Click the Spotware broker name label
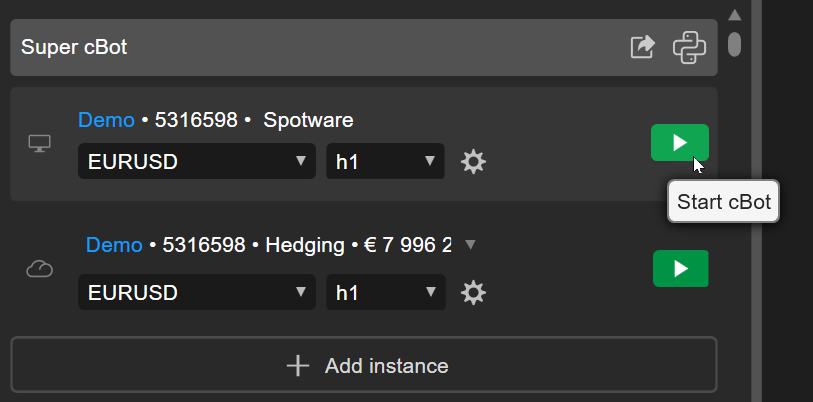The height and width of the screenshot is (402, 813). 308,120
